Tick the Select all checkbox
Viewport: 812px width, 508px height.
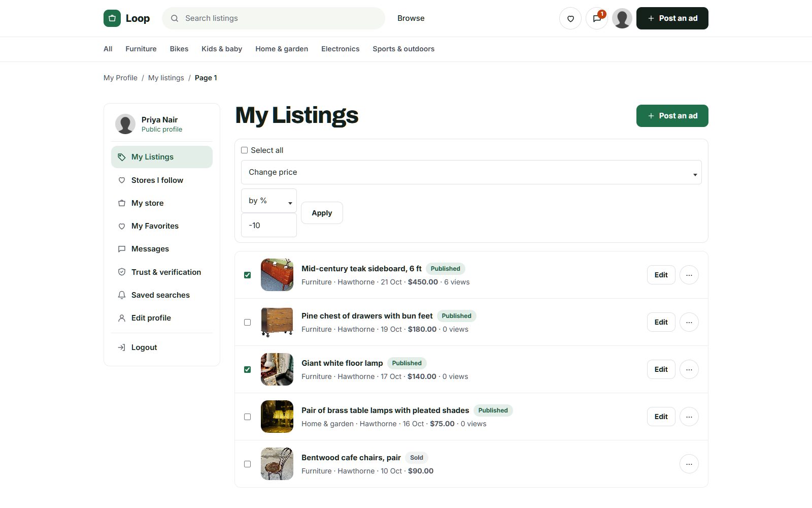click(x=245, y=150)
